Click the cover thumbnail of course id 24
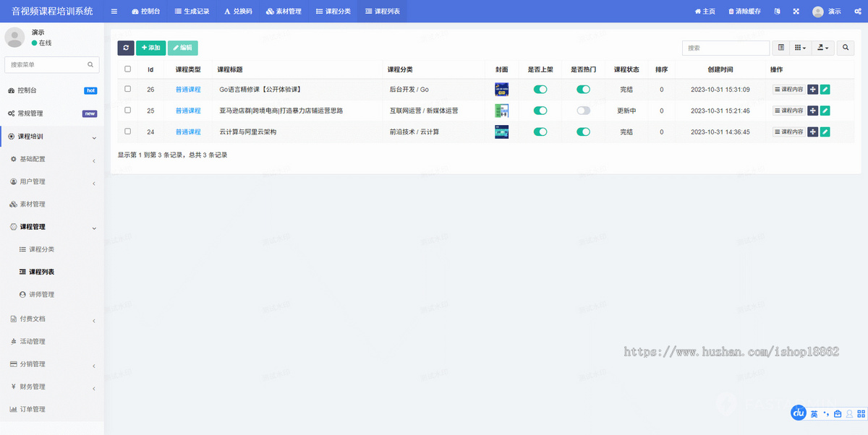 pyautogui.click(x=501, y=132)
